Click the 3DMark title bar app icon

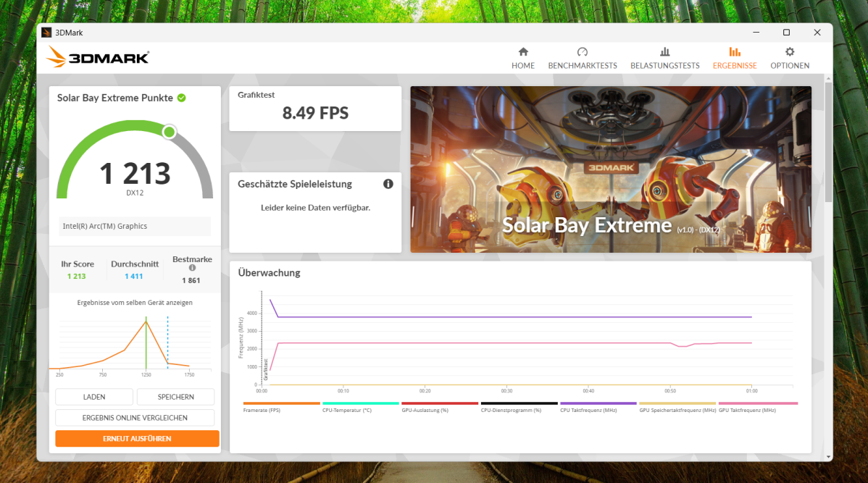click(x=46, y=33)
